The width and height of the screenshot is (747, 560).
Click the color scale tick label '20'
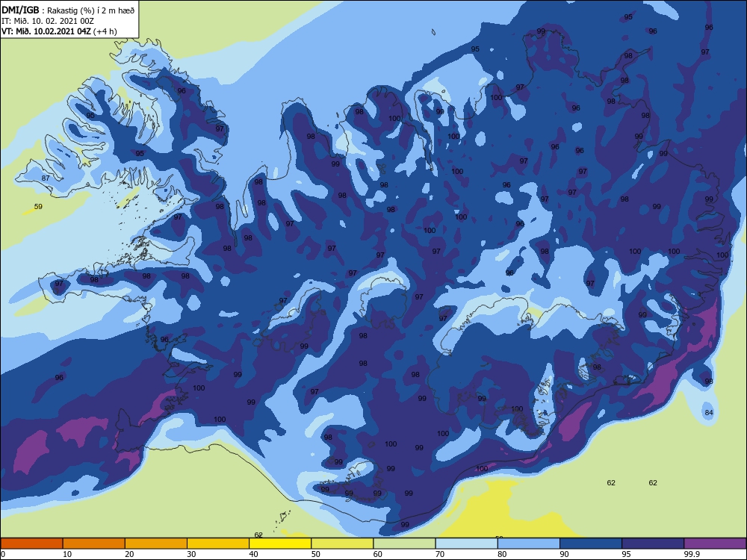(x=129, y=554)
